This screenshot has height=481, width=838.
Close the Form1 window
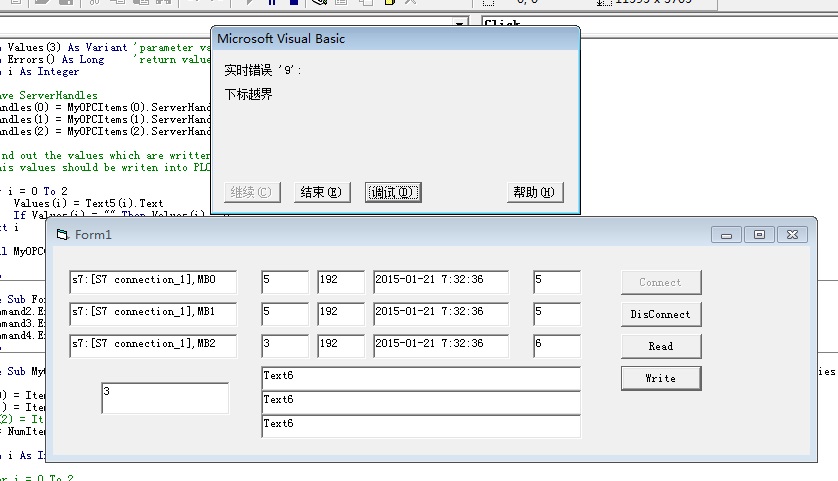(793, 235)
